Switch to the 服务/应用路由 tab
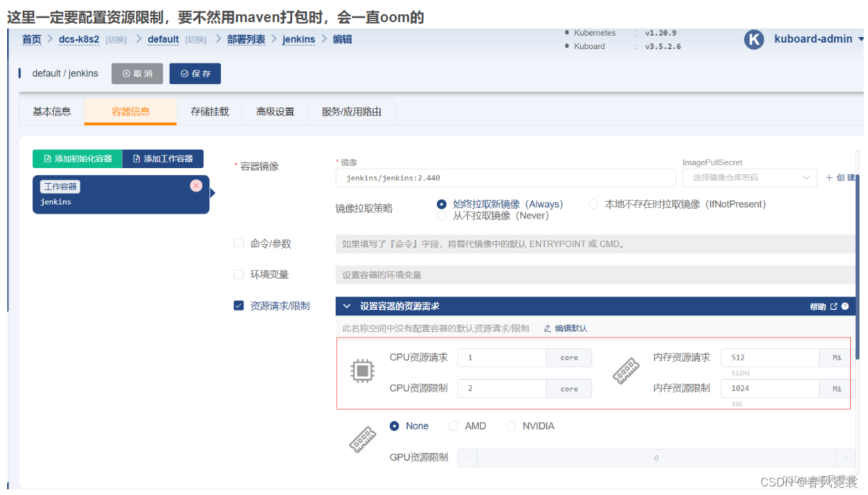The height and width of the screenshot is (495, 868). pyautogui.click(x=351, y=112)
